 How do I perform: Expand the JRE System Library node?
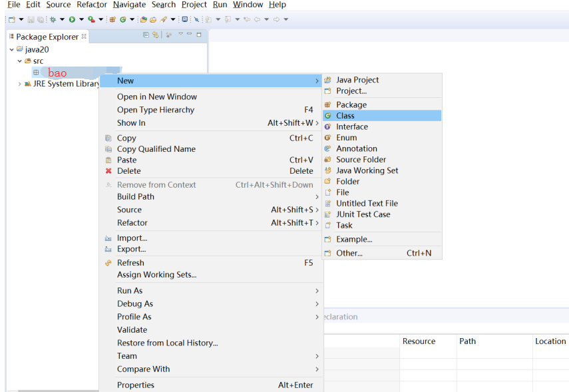tap(19, 84)
